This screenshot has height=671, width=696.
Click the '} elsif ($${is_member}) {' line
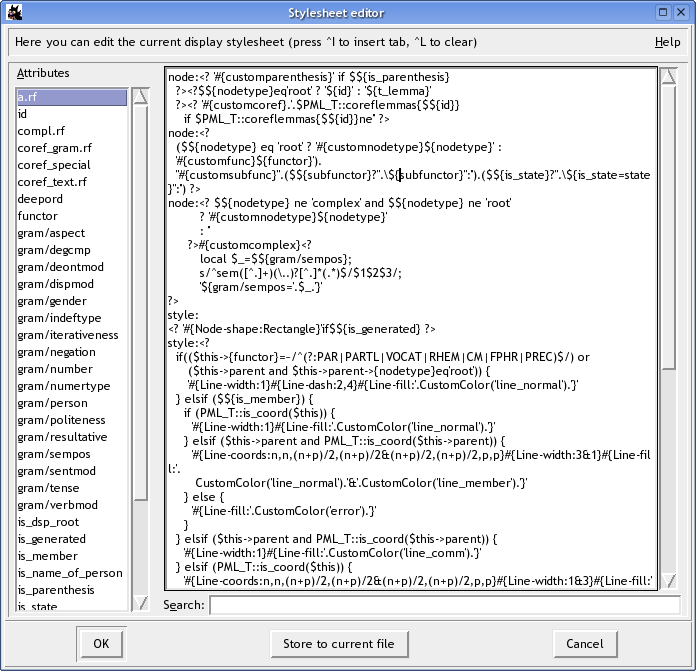coord(245,399)
